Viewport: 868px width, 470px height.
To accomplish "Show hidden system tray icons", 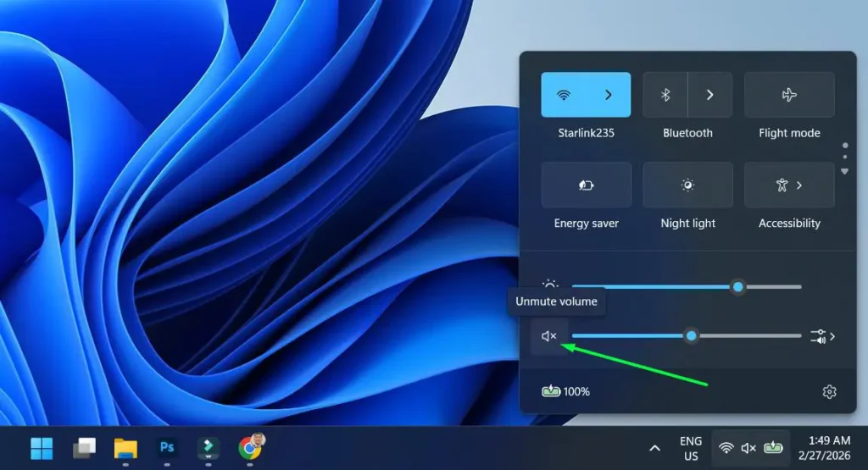I will [655, 449].
